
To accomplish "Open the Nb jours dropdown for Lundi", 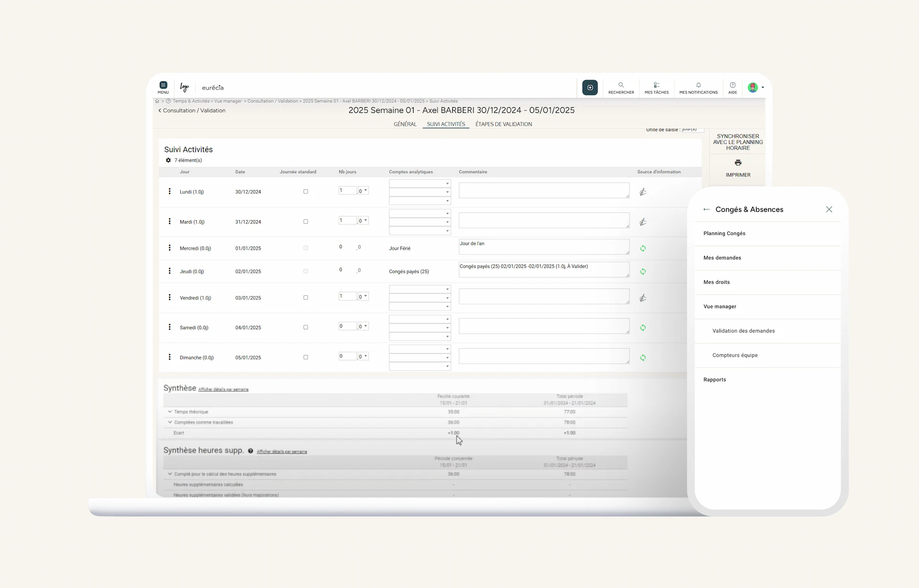I will (364, 190).
